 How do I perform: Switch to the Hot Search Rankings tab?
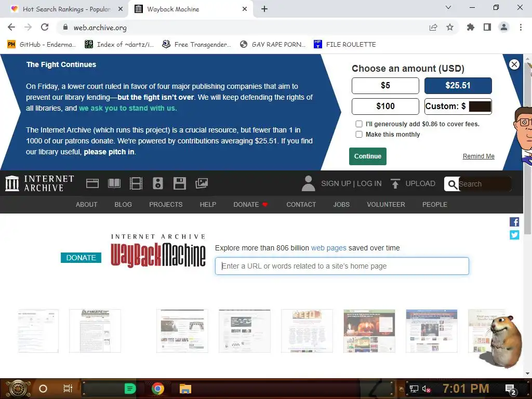coord(64,9)
